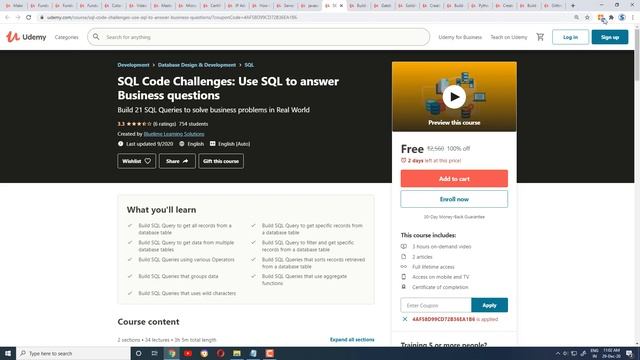The height and width of the screenshot is (360, 640).
Task: Open the zoom magnifier in address bar
Action: (x=576, y=18)
